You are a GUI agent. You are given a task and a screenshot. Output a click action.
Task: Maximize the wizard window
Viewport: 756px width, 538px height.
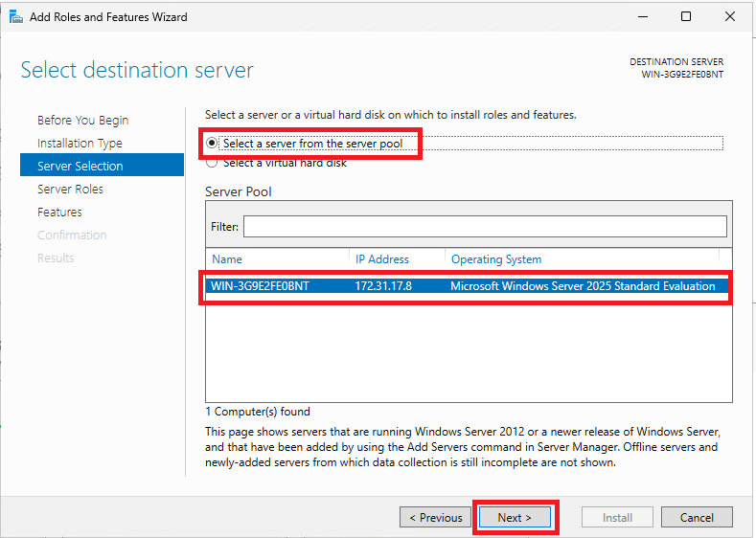686,17
